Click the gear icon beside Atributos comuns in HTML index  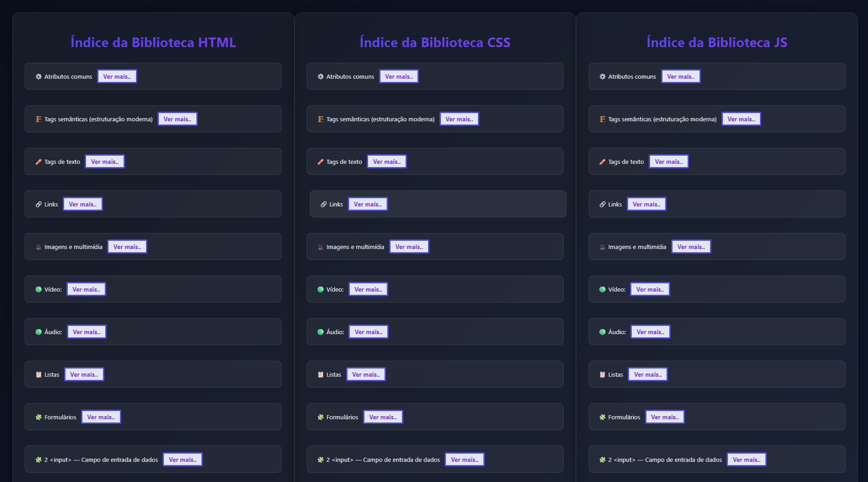click(38, 77)
